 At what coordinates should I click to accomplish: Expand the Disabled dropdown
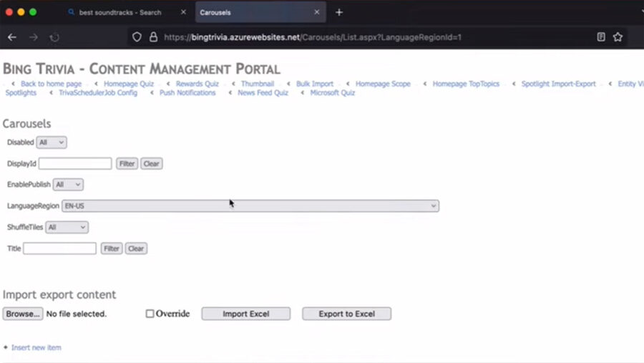[52, 142]
